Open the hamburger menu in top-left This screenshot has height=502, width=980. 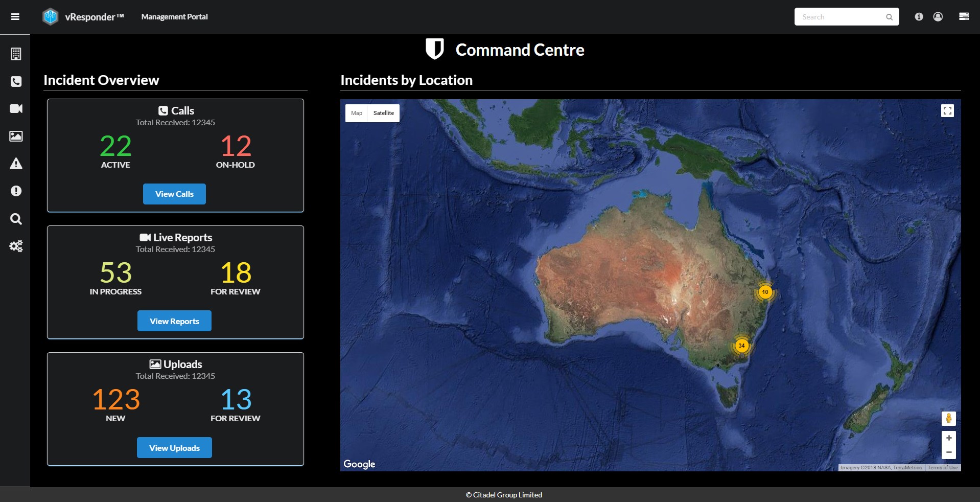tap(15, 17)
